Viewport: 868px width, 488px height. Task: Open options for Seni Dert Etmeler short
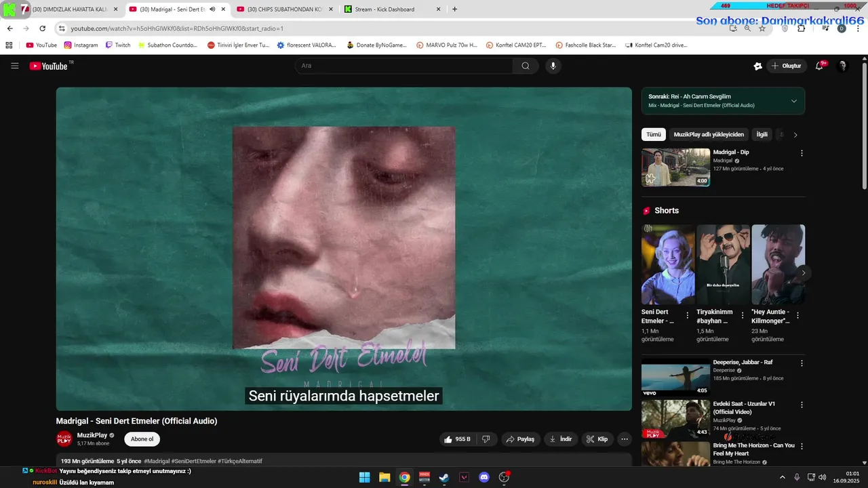point(688,316)
